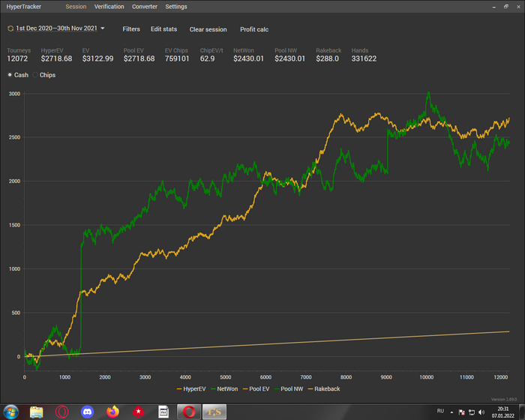Expand the date range dropdown arrow

pyautogui.click(x=103, y=28)
